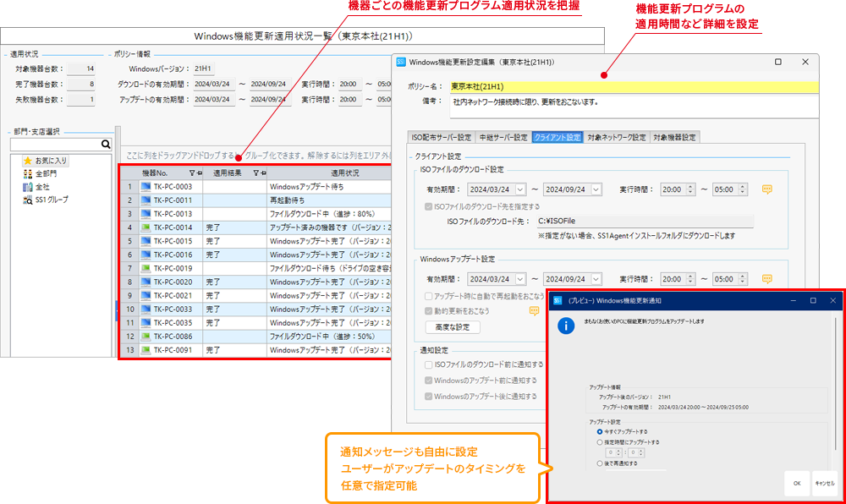Image resolution: width=846 pixels, height=504 pixels.
Task: Open ISO download end date 2024/09/24 dropdown
Action: click(x=596, y=189)
